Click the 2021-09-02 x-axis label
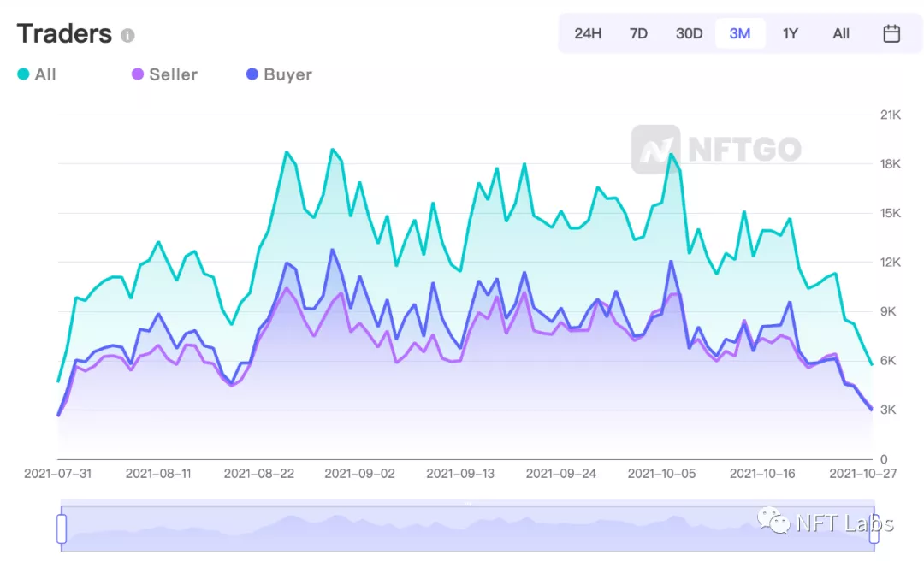 [x=359, y=474]
